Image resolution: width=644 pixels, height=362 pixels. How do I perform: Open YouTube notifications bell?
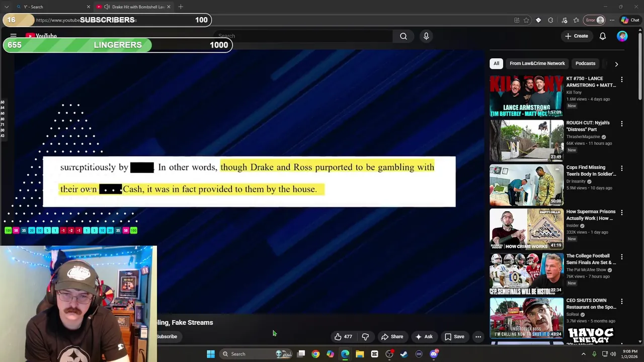pos(603,36)
